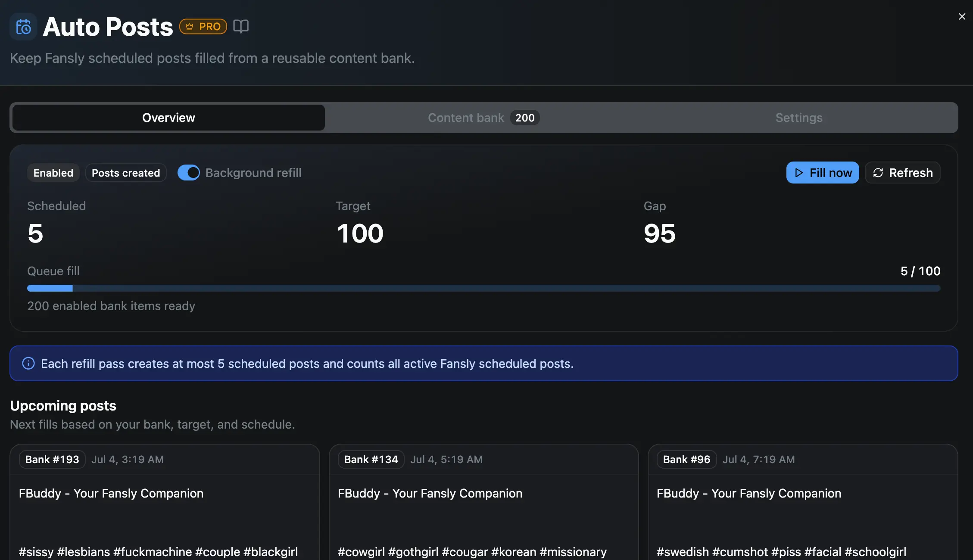Click the Enabled status badge

click(53, 173)
